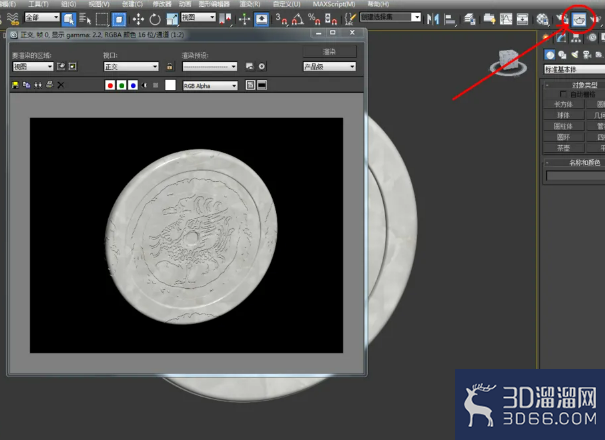This screenshot has height=440, width=605.
Task: Click Select and Manipulate crosshair icon
Action: point(245,19)
